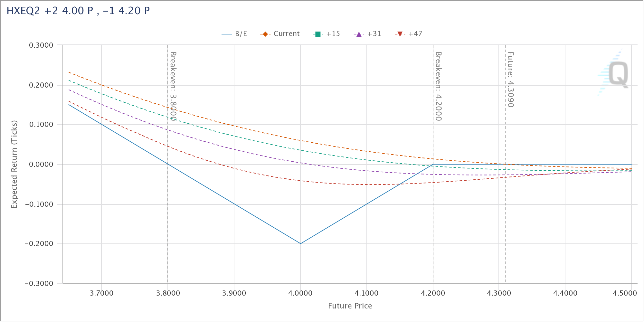644x322 pixels.
Task: Click the 4.0000 x-axis tick label
Action: click(x=300, y=293)
